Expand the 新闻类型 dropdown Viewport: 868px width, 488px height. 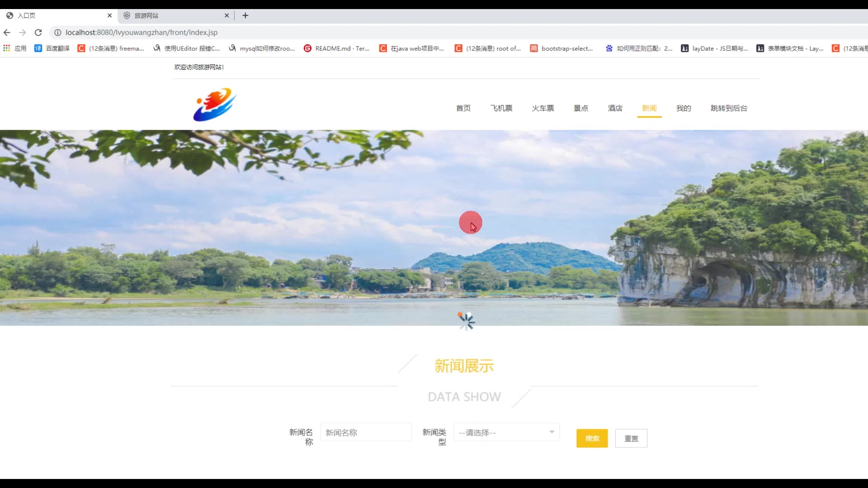(506, 432)
